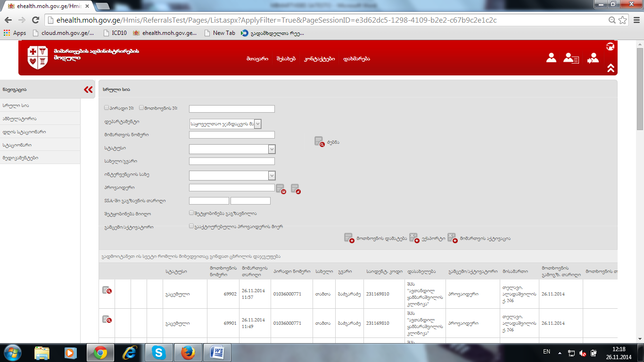Viewport: 644px width, 362px height.
Task: Click the სახელი/გვარი text input field
Action: 231,161
